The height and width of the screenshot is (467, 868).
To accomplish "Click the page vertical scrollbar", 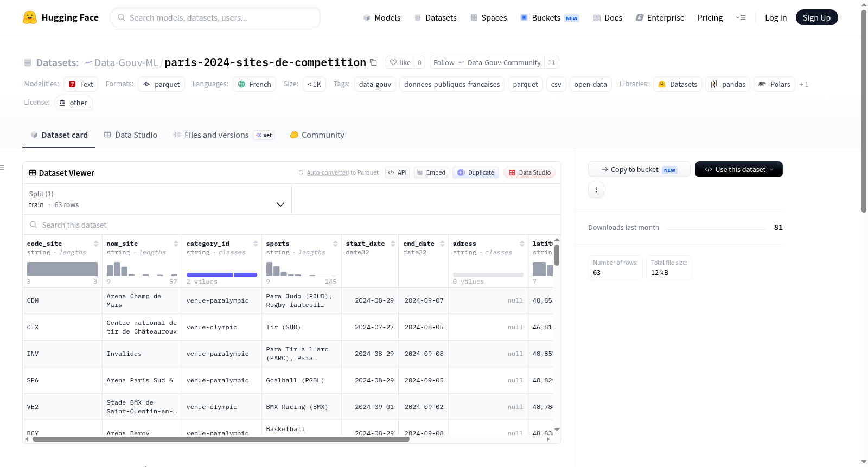I will [864, 111].
